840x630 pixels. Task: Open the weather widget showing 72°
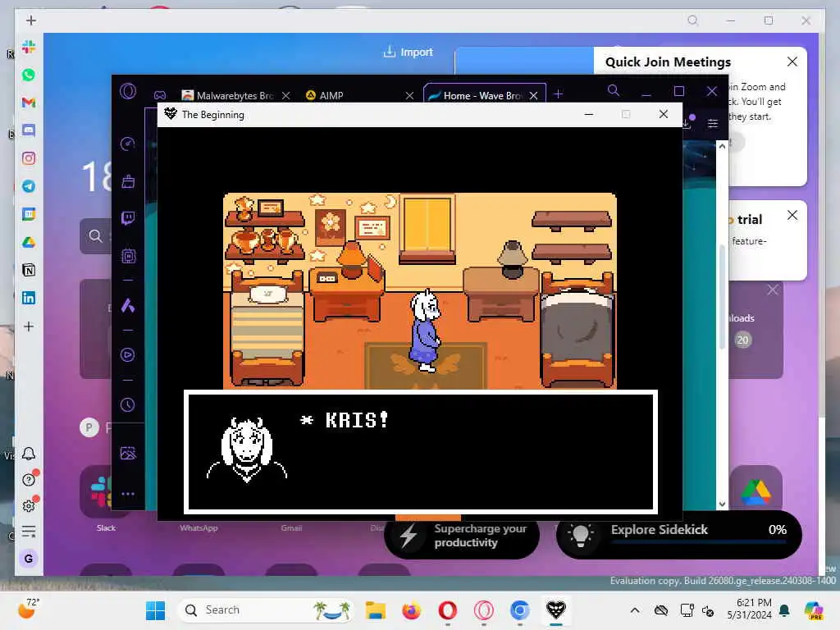click(x=29, y=609)
